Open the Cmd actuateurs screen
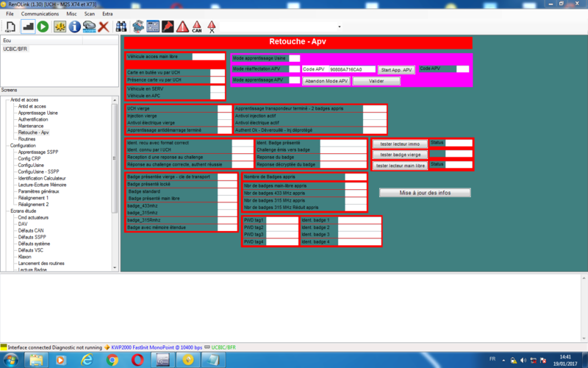 pos(33,217)
